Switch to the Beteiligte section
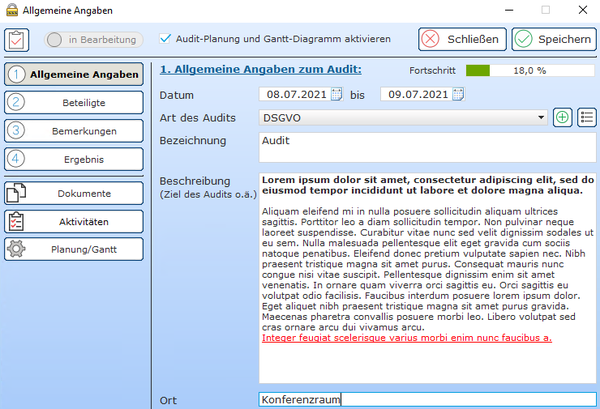 [x=74, y=103]
